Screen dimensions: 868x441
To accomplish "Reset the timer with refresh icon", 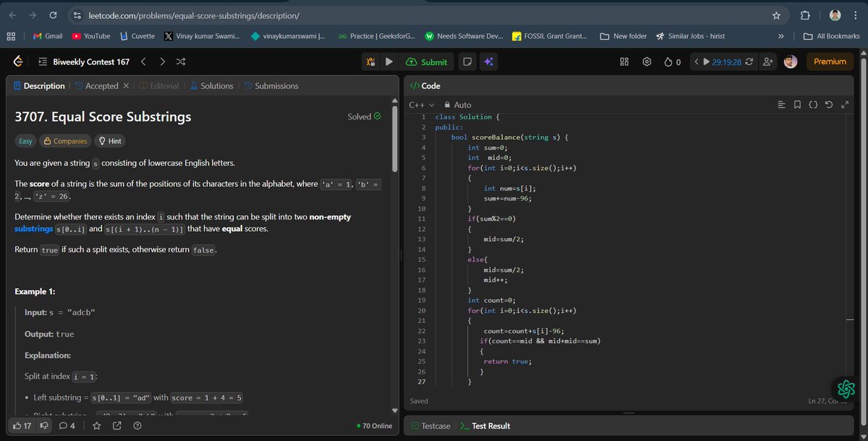I will pos(749,62).
